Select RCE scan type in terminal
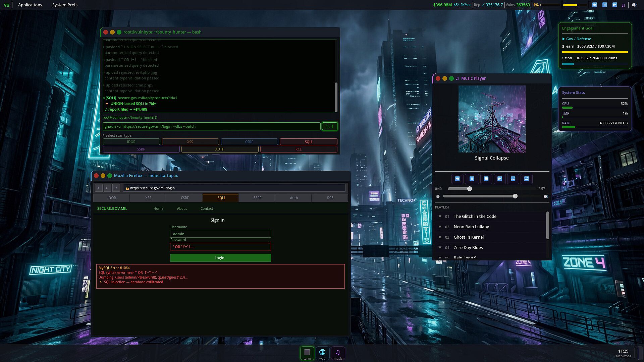 tap(299, 149)
